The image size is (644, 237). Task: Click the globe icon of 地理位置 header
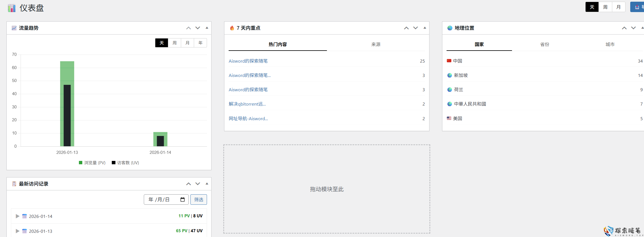[x=450, y=28]
